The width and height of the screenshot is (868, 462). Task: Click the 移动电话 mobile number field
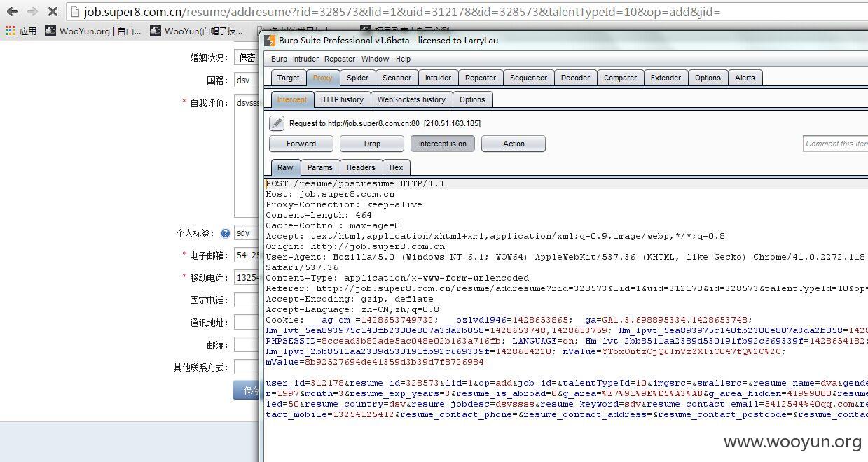pyautogui.click(x=247, y=277)
